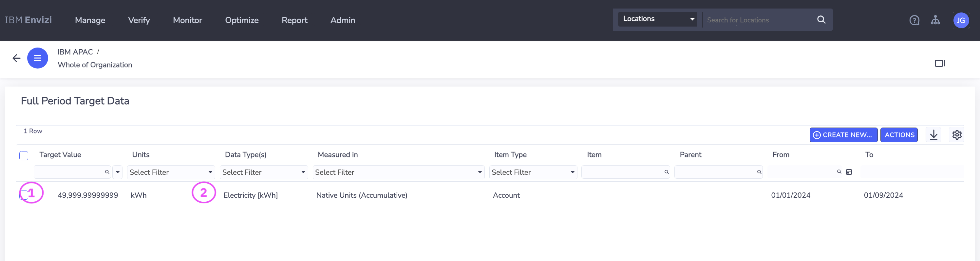Select the 49,999.99999999 row checkbox
Screen dimensions: 980x261
pos(24,195)
